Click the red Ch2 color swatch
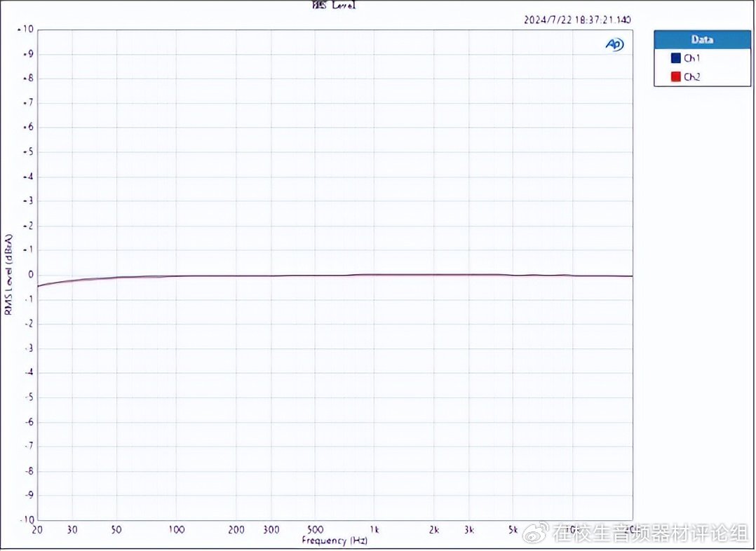The height and width of the screenshot is (551, 756). click(675, 76)
